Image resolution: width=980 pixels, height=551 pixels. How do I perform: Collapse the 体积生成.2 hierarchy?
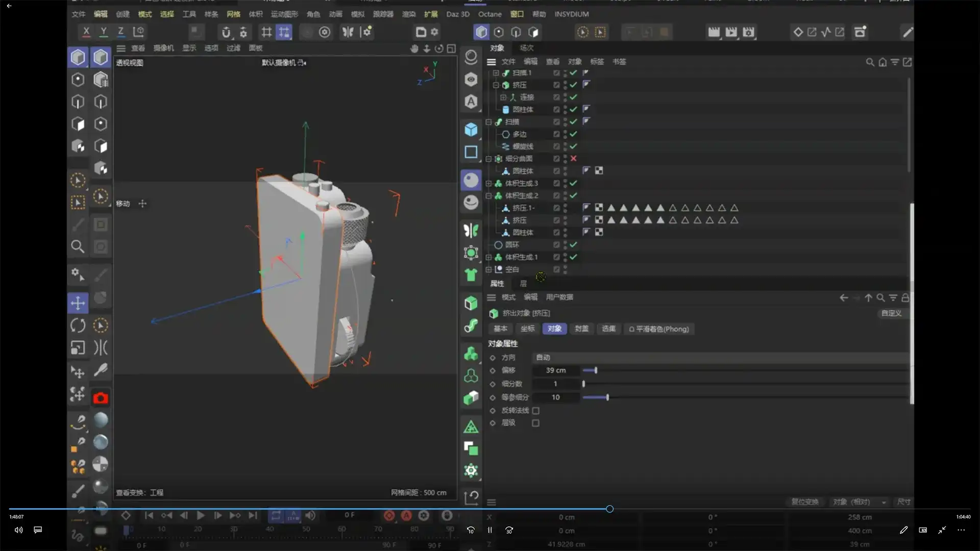coord(489,195)
